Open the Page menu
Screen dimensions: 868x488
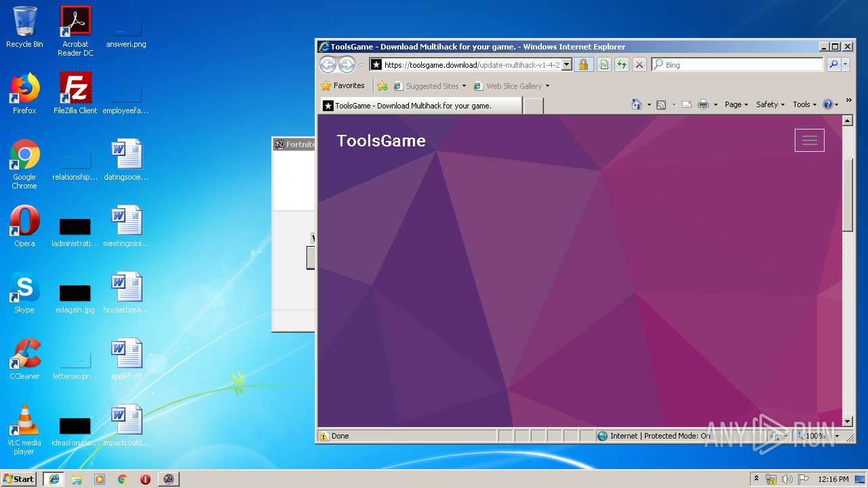tap(736, 104)
